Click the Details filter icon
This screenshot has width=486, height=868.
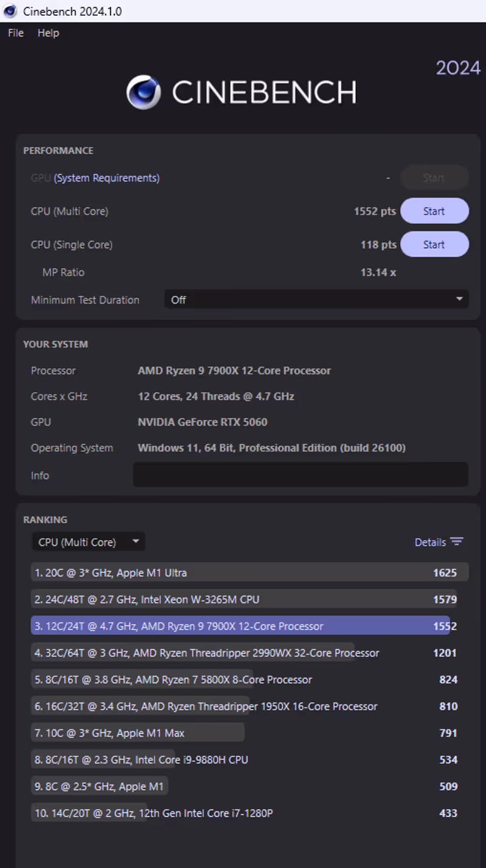457,542
